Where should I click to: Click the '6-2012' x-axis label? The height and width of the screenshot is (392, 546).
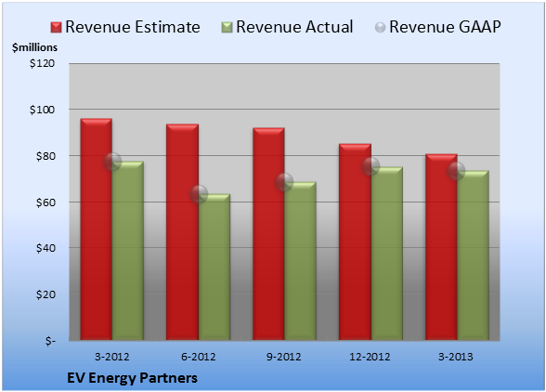click(x=199, y=357)
